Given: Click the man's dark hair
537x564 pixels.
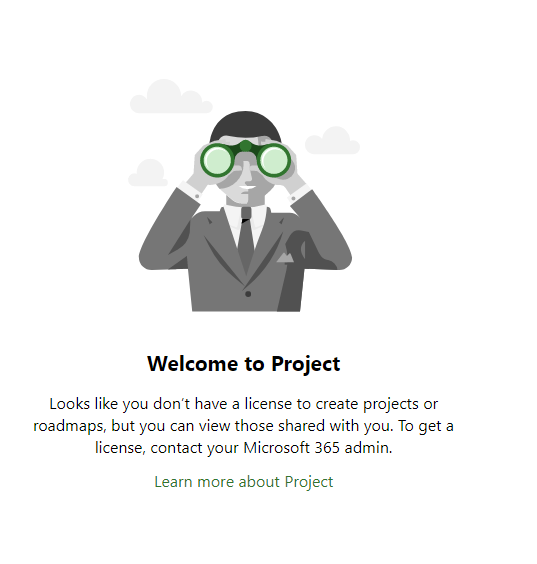Looking at the screenshot, I should (x=245, y=126).
